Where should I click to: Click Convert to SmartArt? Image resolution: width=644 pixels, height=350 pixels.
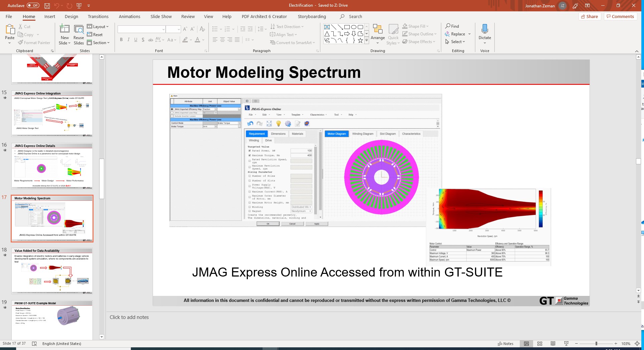pos(293,43)
